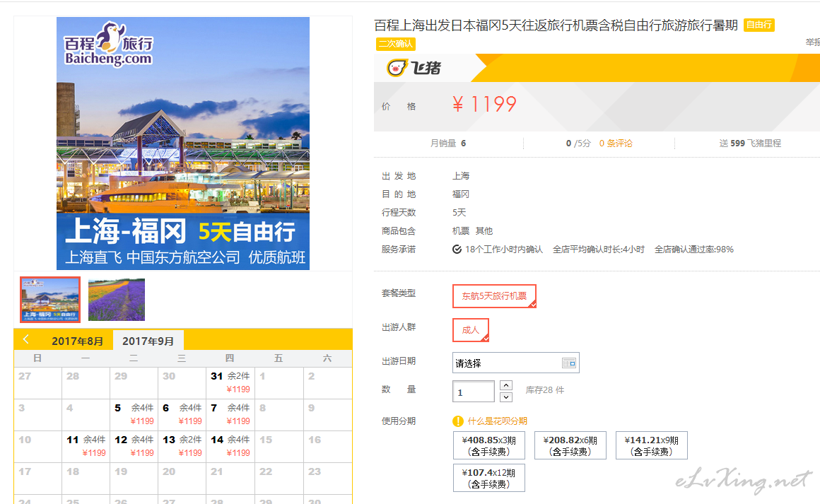
Task: Pick September 14 on the calendar
Action: (230, 447)
